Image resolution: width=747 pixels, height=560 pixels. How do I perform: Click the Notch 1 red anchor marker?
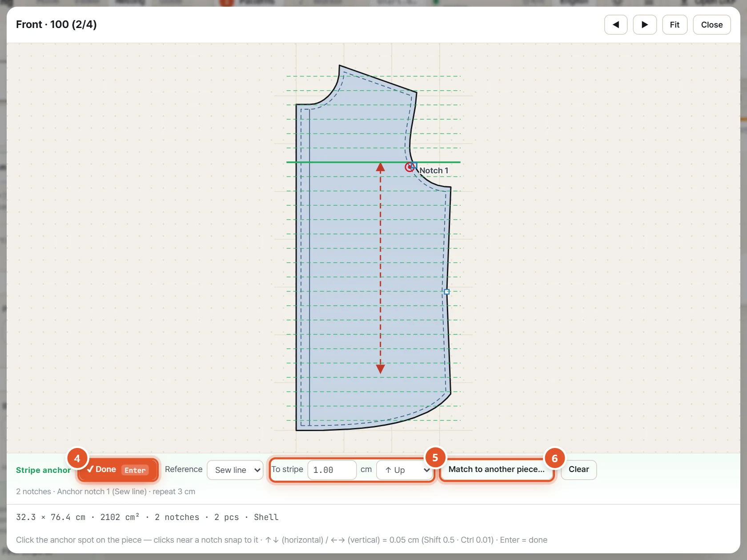pos(410,167)
